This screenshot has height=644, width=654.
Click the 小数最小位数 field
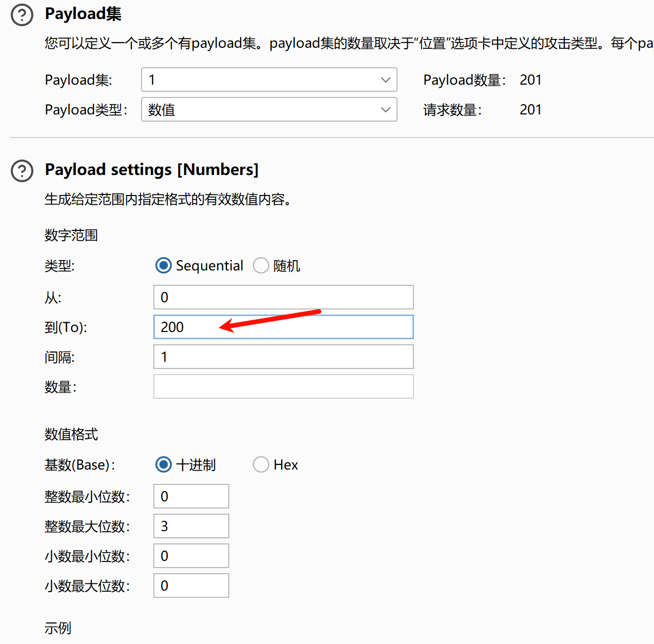coord(191,556)
